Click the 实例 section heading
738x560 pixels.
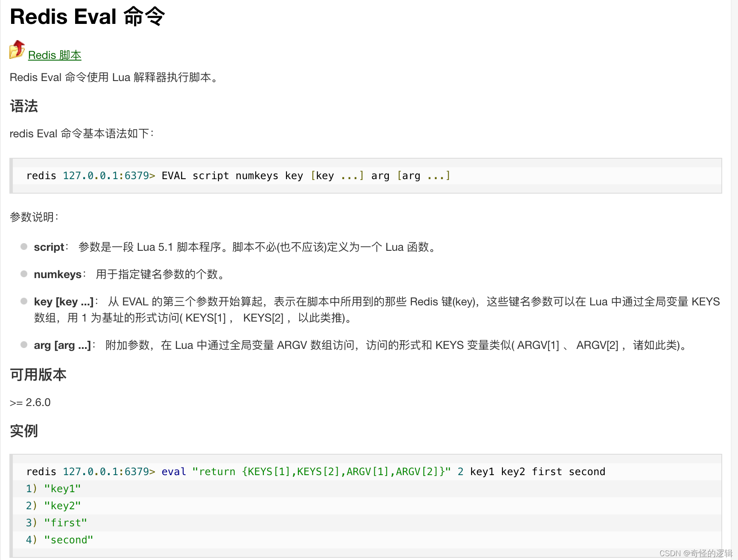tap(24, 431)
